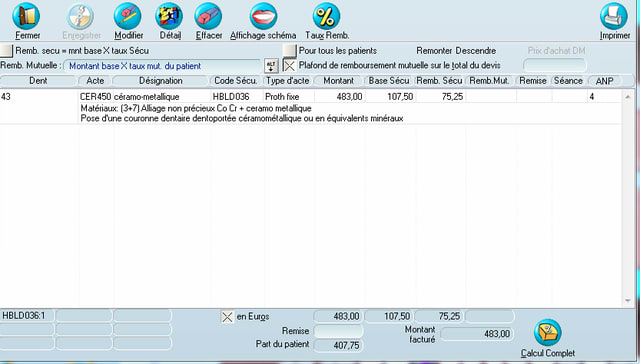The image size is (640, 364).
Task: Click the Matériaux alliage non précieux line
Action: point(196,109)
